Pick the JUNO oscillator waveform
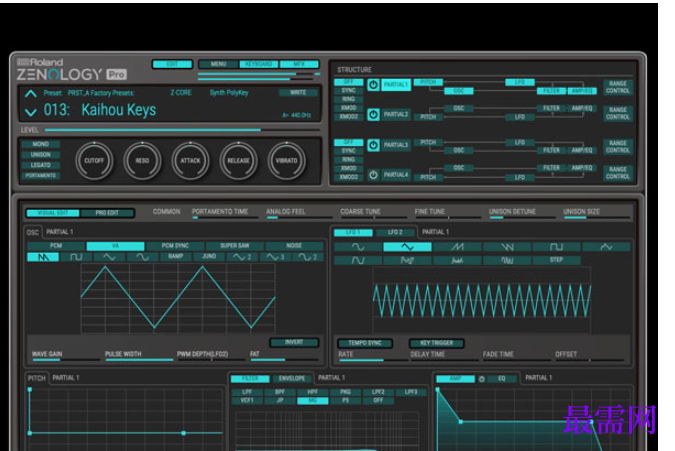 click(209, 256)
